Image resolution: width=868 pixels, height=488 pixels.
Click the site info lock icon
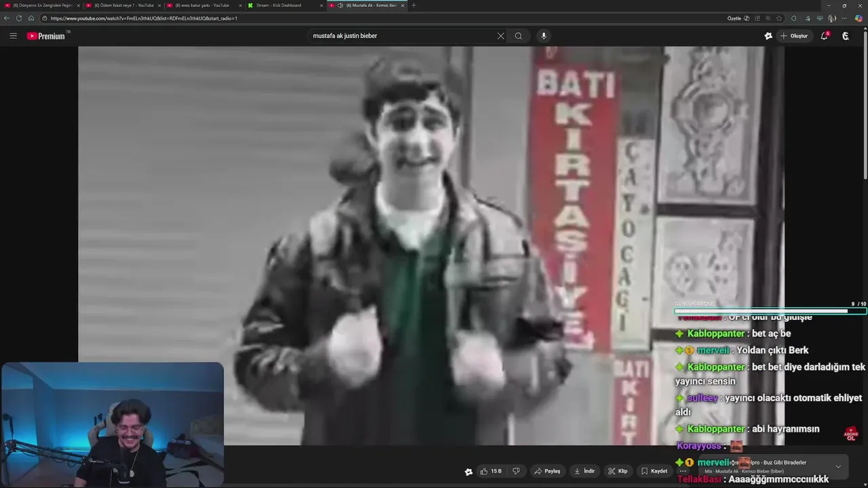point(45,18)
